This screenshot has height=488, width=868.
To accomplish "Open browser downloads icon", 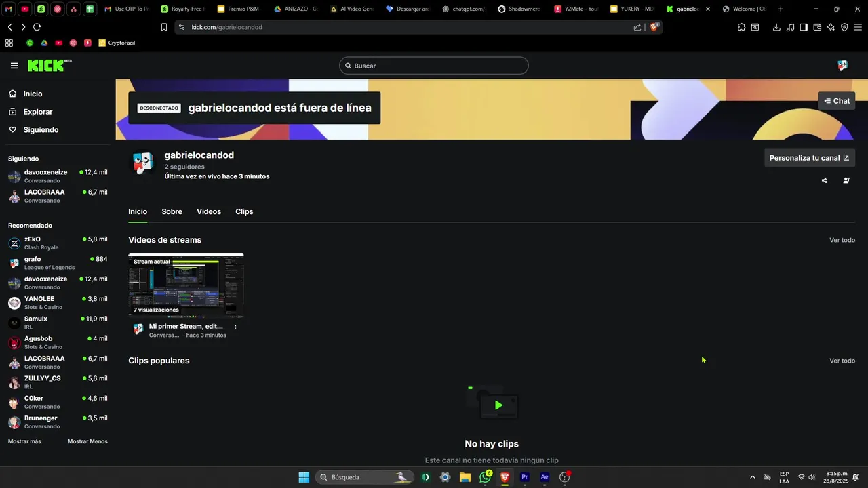I will click(776, 27).
